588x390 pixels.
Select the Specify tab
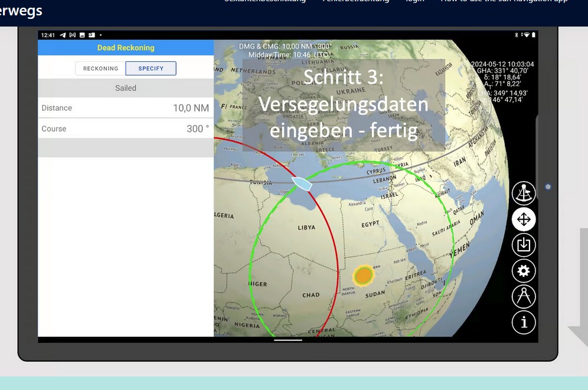pyautogui.click(x=151, y=68)
